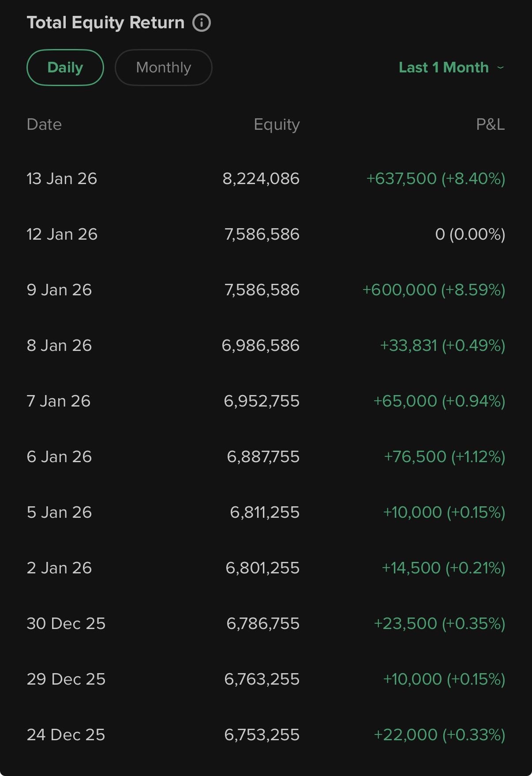
Task: Select the Daily view toggle
Action: click(x=65, y=68)
